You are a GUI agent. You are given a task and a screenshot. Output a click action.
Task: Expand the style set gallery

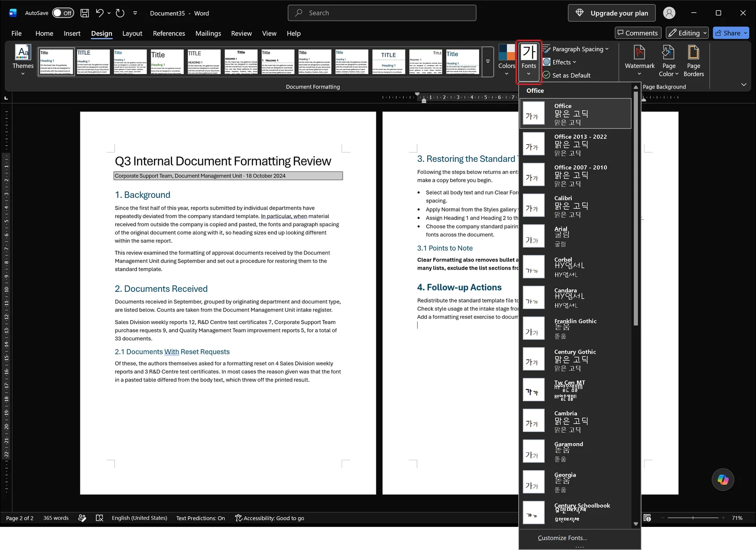(488, 61)
